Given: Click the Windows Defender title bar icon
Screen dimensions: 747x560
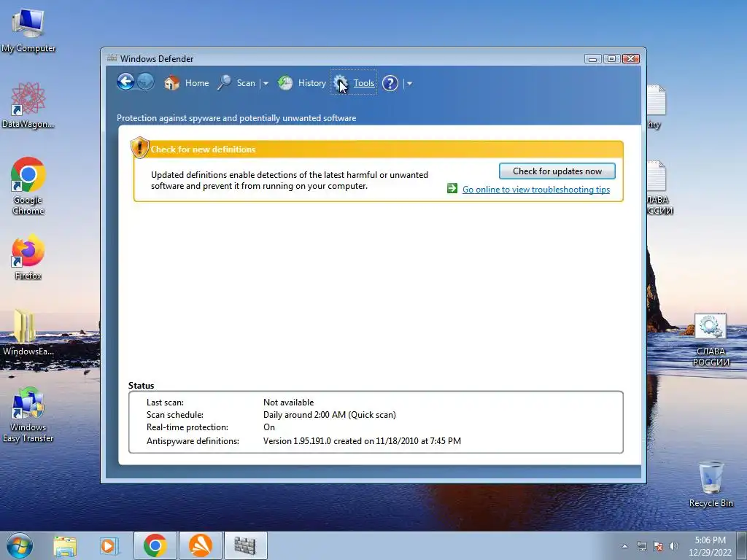Looking at the screenshot, I should coord(112,58).
